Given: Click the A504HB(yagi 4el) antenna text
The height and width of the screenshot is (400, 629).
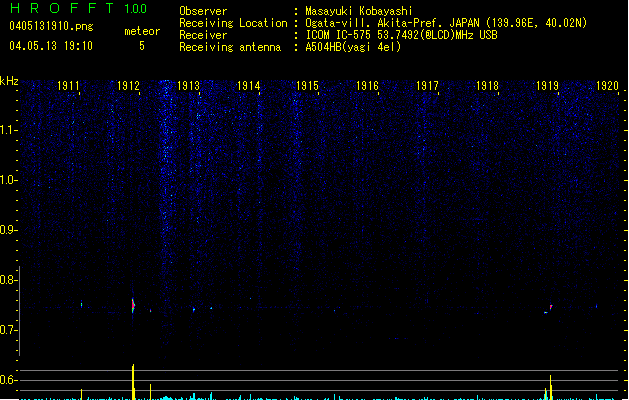Looking at the screenshot, I should click(353, 47).
